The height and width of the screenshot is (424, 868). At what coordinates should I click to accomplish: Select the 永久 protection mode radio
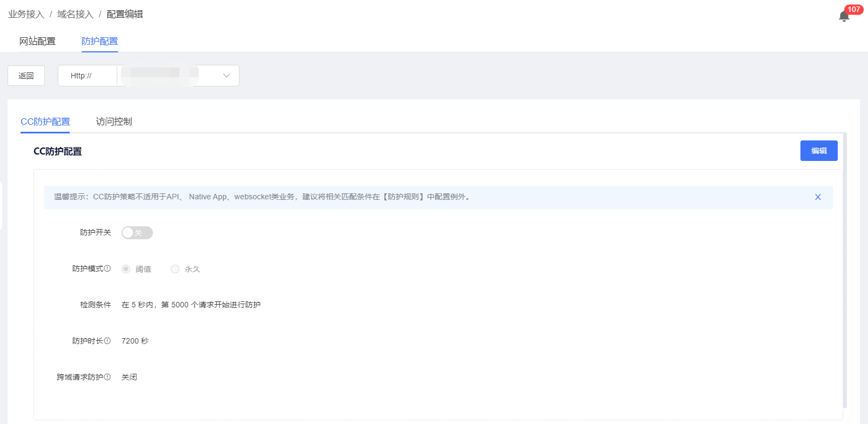click(175, 269)
